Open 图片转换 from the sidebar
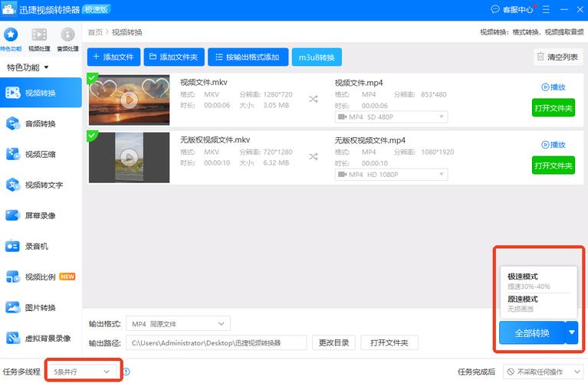The image size is (588, 383). click(x=41, y=308)
